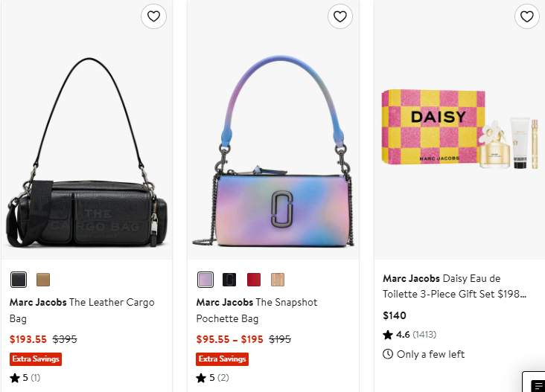545x392 pixels.
Task: Click the star rating on Snapshot Pochette
Action: tap(202, 378)
